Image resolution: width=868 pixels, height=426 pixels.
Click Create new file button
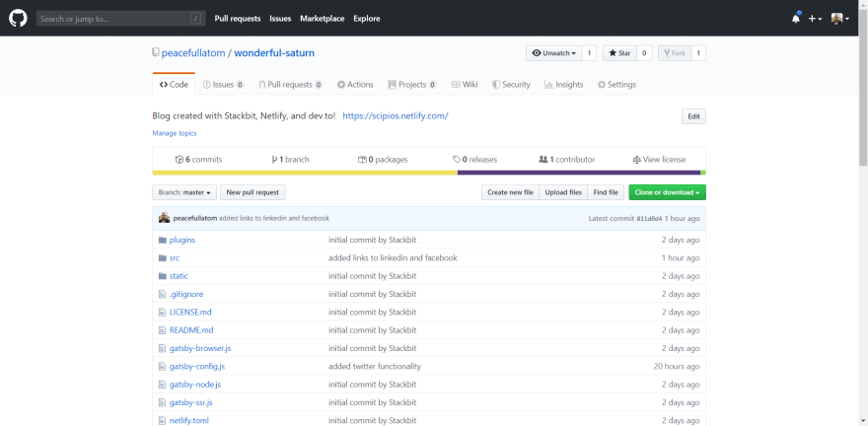tap(510, 192)
